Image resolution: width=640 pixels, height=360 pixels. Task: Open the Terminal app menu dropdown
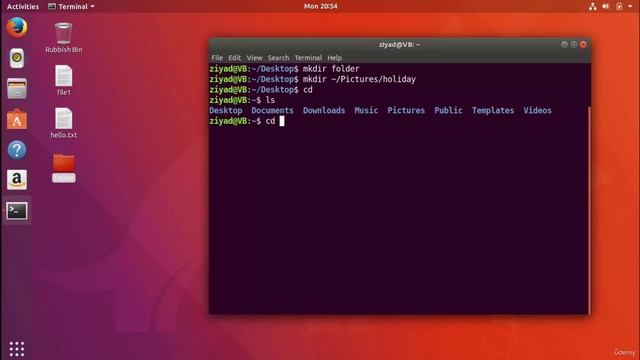coord(71,7)
